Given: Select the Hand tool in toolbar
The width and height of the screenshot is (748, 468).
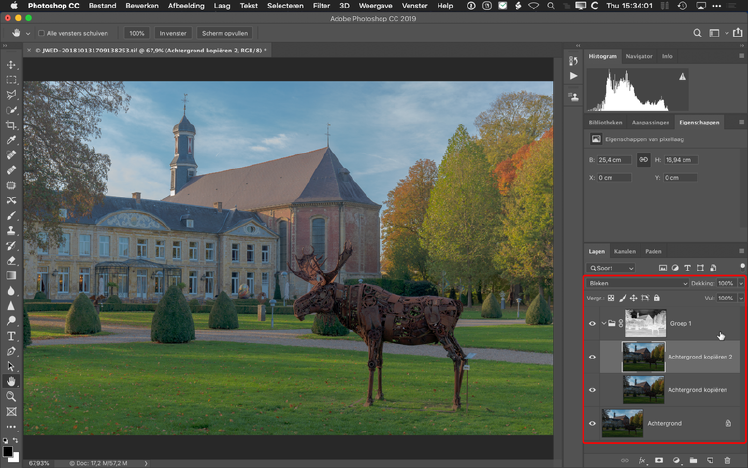Looking at the screenshot, I should click(x=11, y=381).
